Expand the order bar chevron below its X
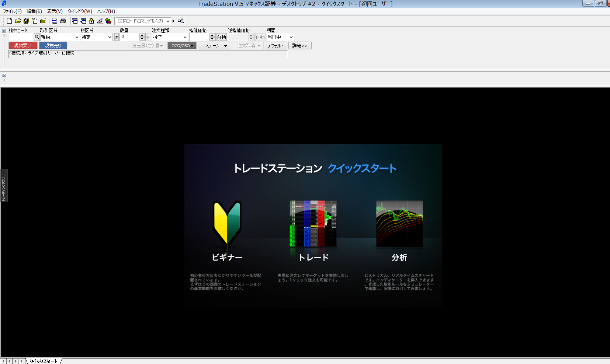This screenshot has height=364, width=610. pos(4,36)
